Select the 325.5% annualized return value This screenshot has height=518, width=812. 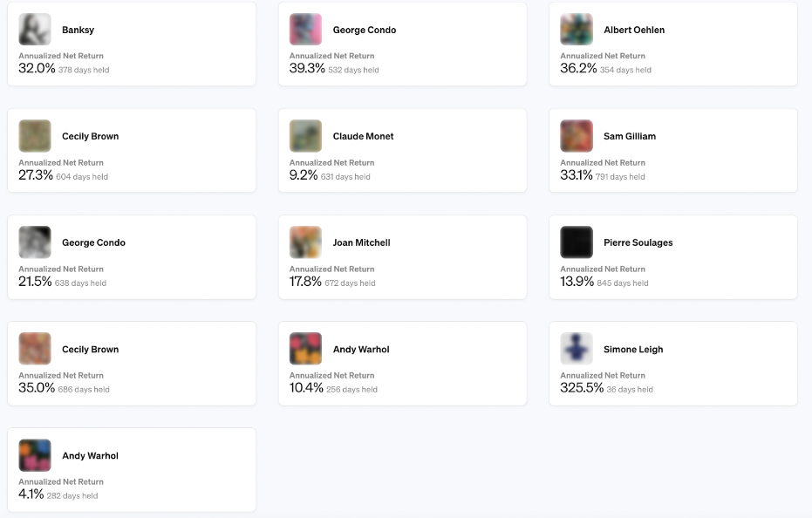(x=582, y=388)
